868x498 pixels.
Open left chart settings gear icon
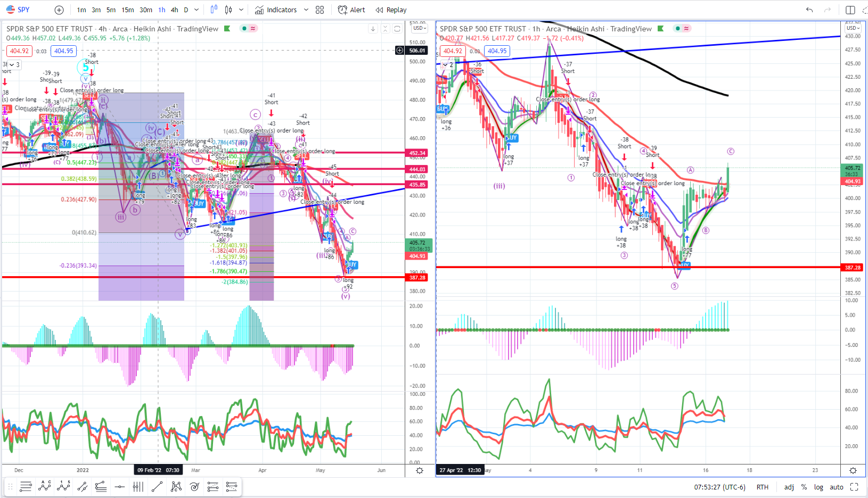click(420, 470)
